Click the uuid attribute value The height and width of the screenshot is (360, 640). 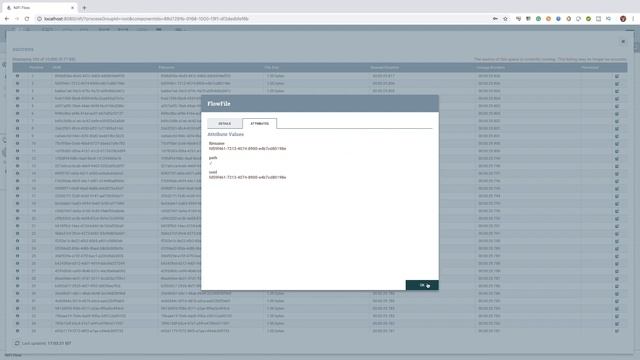(247, 177)
